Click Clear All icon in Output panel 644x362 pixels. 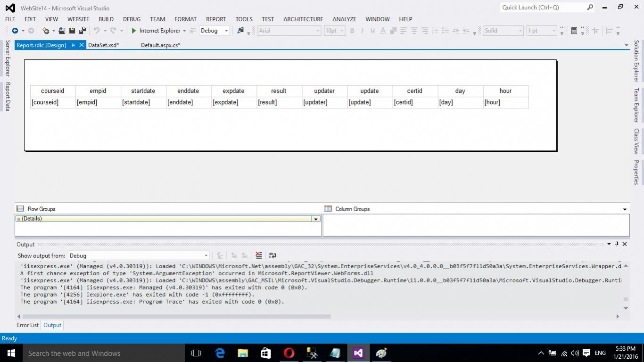tap(258, 255)
